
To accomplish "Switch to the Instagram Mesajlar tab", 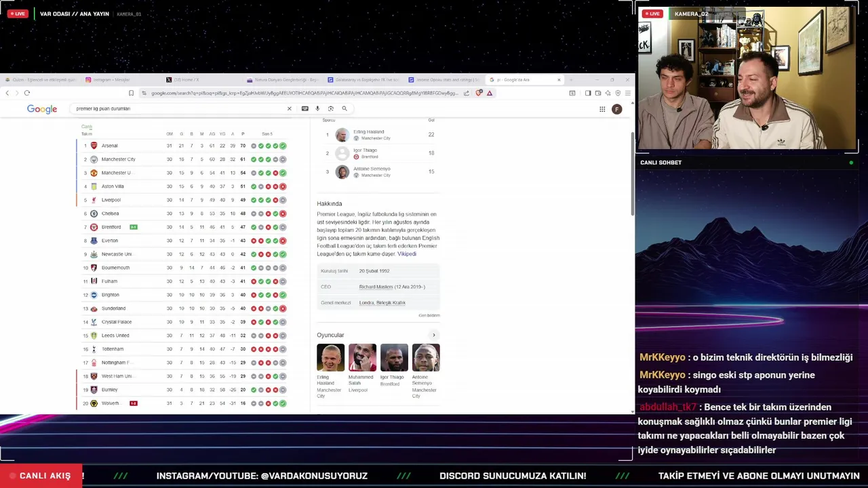I will click(x=122, y=80).
